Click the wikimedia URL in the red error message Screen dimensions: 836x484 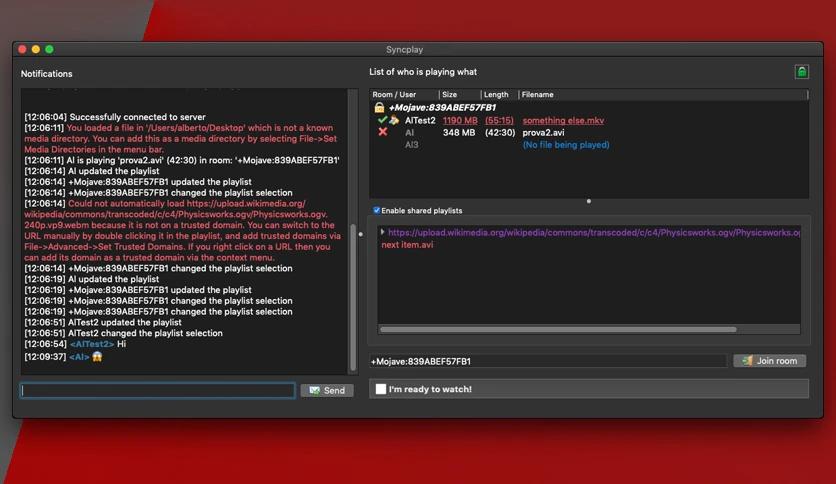(x=175, y=214)
